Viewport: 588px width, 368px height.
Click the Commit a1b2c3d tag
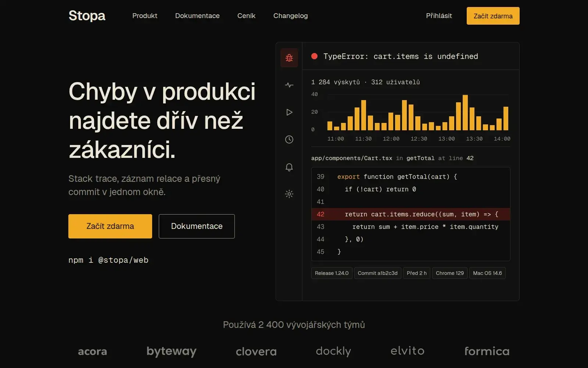click(378, 273)
